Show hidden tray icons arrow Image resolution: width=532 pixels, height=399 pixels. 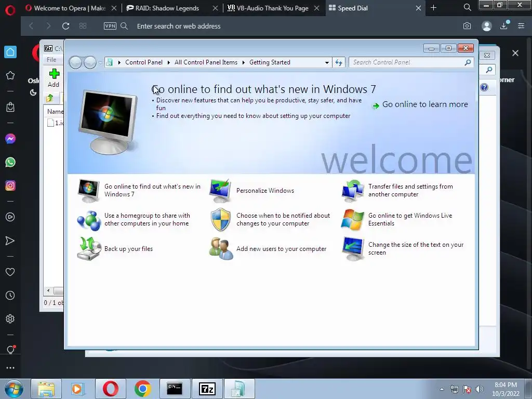pos(442,389)
